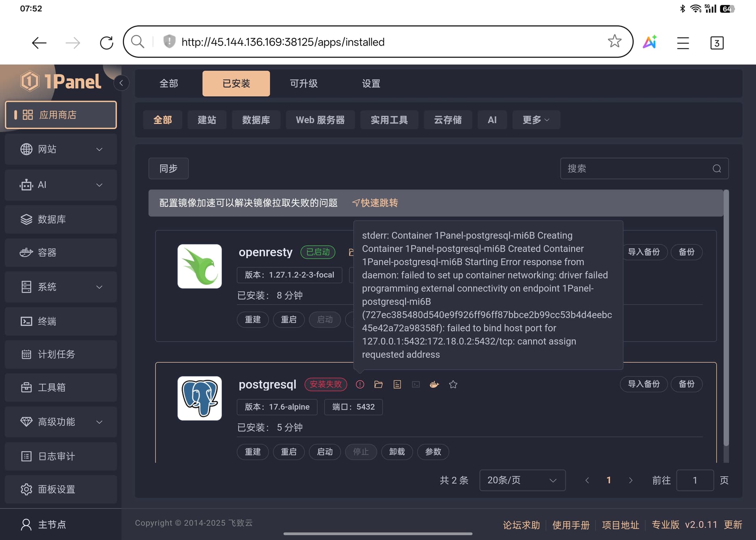Open postgresql container docker icon
The image size is (756, 540).
click(x=434, y=384)
